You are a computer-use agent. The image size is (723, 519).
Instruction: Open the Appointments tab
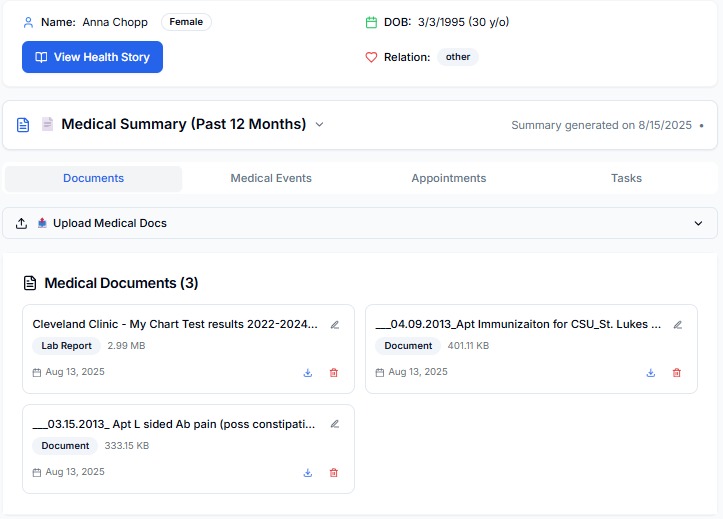pyautogui.click(x=449, y=178)
